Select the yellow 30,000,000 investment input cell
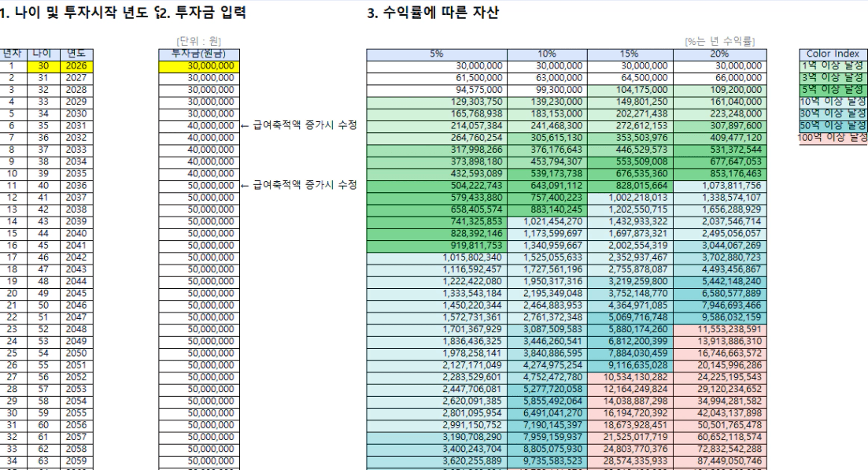The image size is (868, 470). click(x=199, y=66)
